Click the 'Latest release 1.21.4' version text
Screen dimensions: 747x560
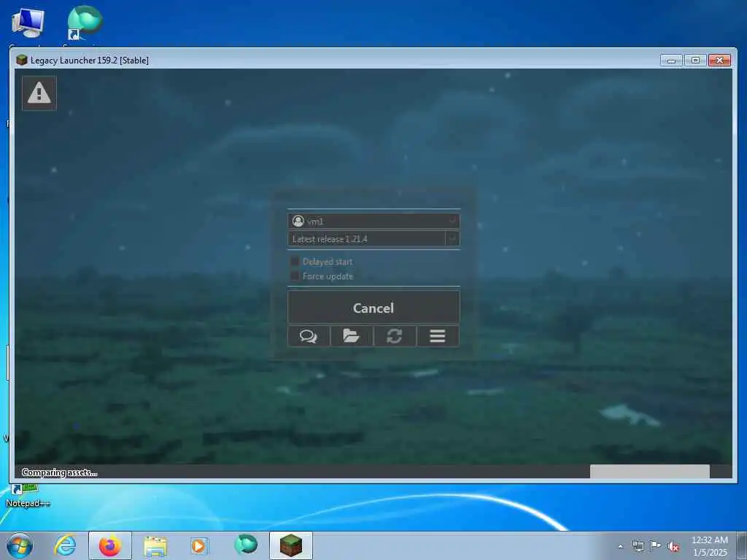(330, 239)
